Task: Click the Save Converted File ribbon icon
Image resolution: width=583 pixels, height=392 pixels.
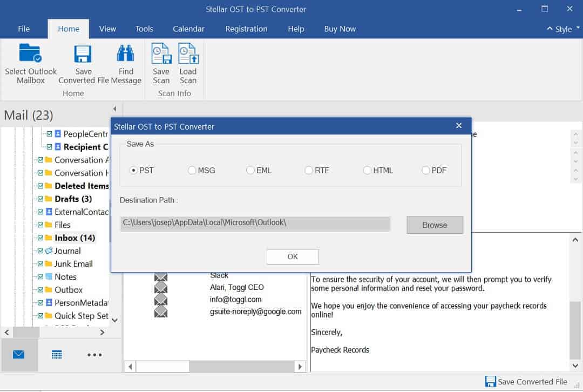Action: coord(83,53)
